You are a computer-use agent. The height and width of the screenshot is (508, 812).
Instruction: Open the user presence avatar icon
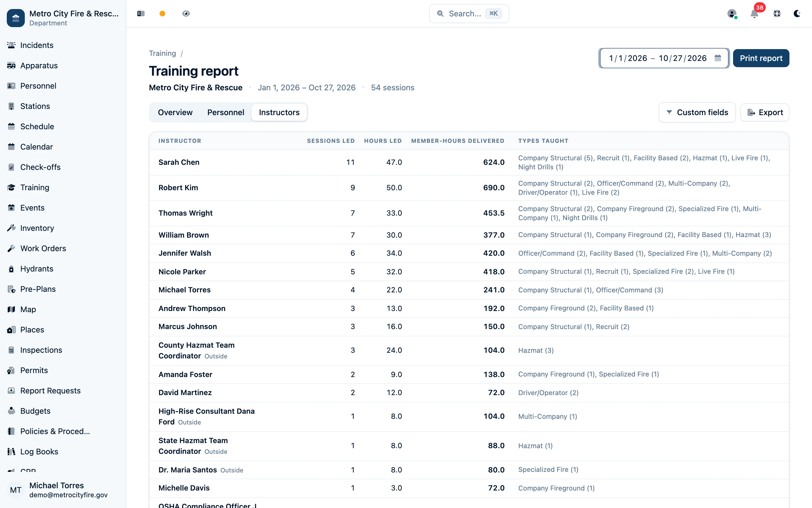[732, 14]
